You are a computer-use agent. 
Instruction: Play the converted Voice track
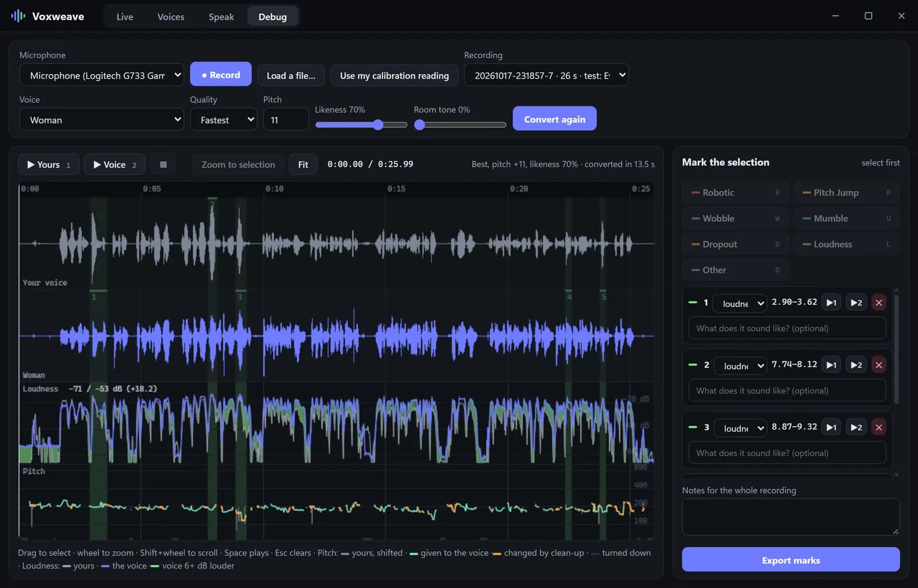(115, 165)
